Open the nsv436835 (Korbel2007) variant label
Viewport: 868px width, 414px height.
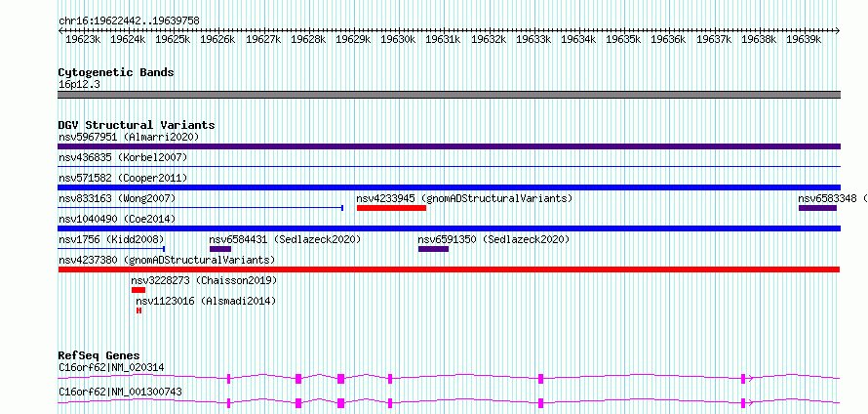pos(123,157)
